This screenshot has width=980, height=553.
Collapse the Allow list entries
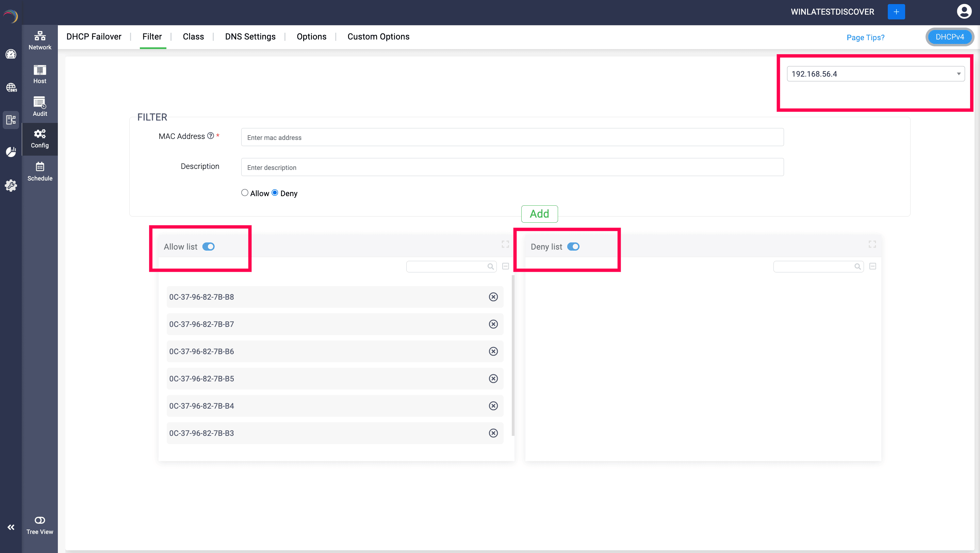pos(506,266)
